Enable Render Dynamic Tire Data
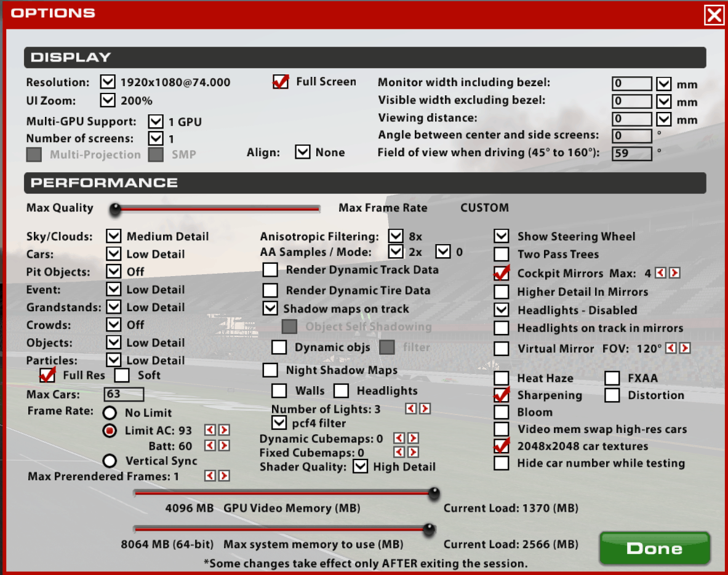Screen dimensions: 728x575 pos(270,290)
